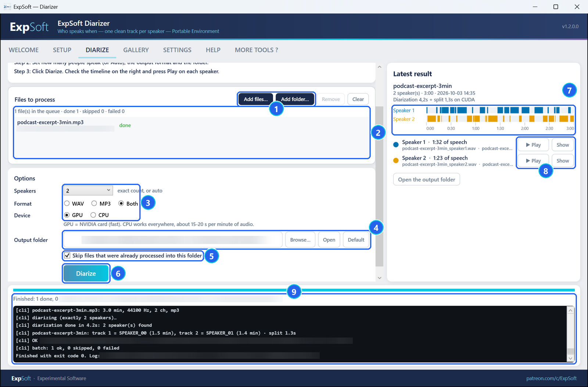
Task: Click the log console scroll-down arrow
Action: coord(570,358)
